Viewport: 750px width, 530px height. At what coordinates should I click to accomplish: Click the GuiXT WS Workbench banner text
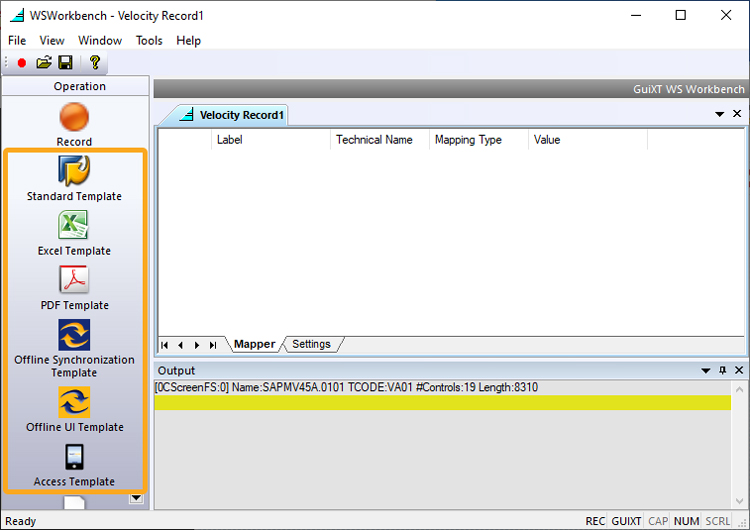[689, 89]
